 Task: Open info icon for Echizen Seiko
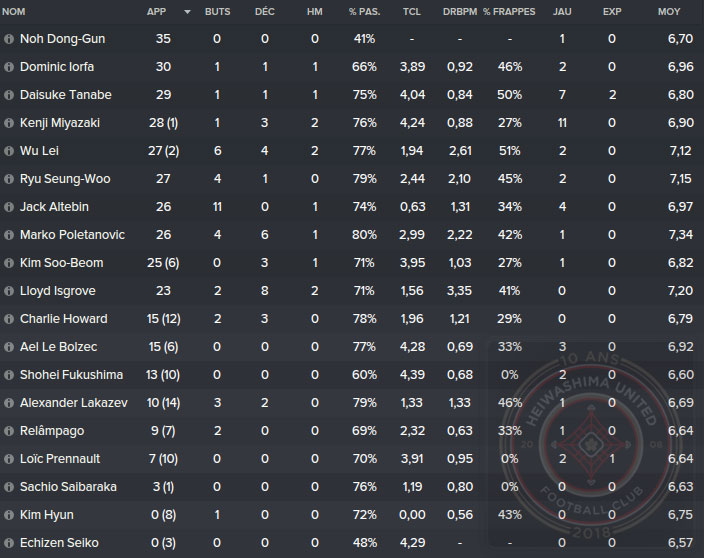click(9, 543)
